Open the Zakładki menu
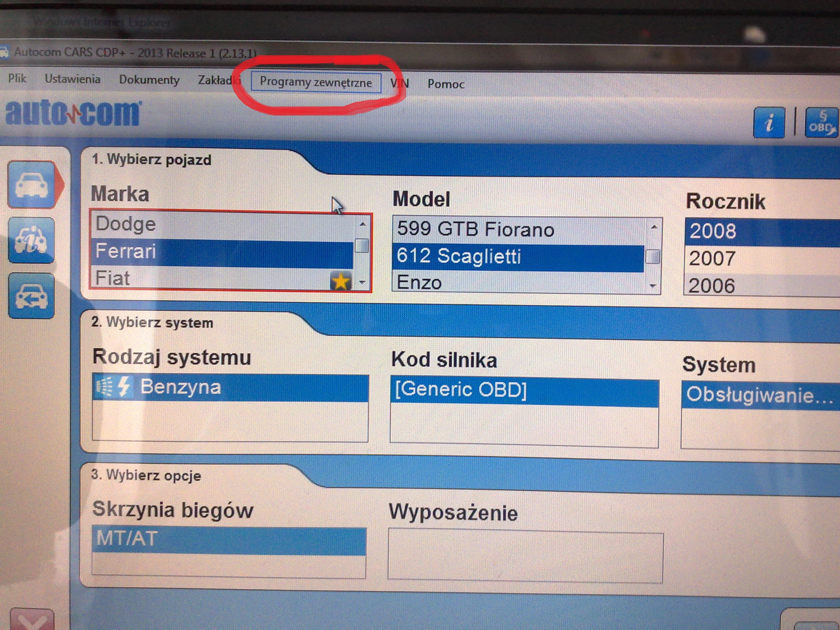The width and height of the screenshot is (840, 630). click(x=219, y=80)
